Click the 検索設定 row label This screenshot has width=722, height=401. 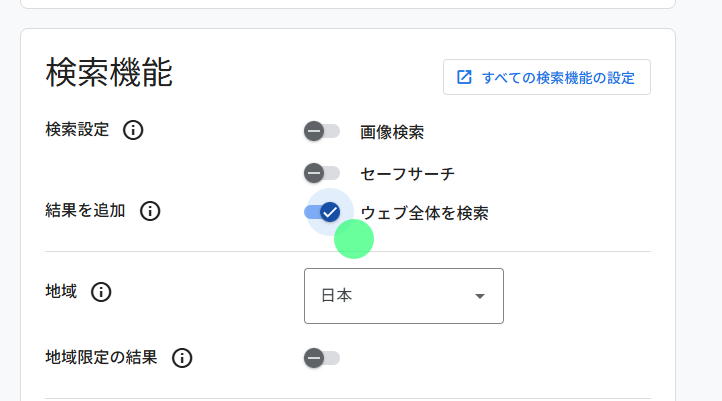coord(77,130)
